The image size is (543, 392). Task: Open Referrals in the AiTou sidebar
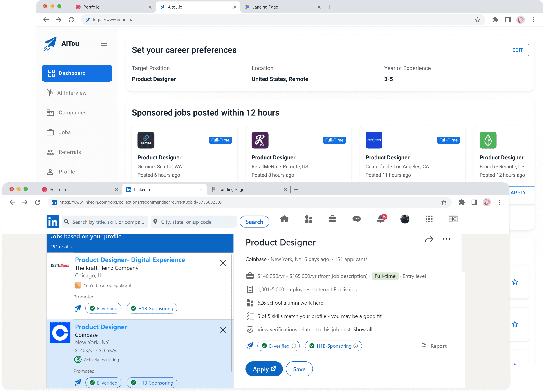coord(64,152)
